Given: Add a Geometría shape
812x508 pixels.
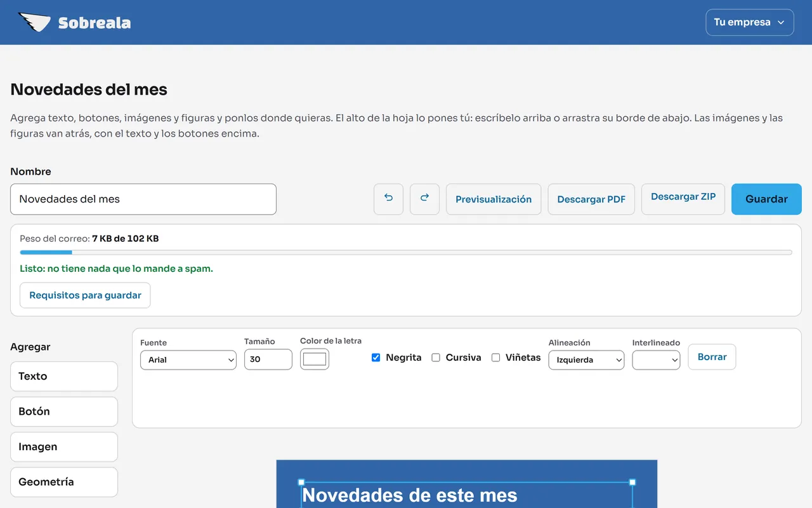Looking at the screenshot, I should (64, 482).
